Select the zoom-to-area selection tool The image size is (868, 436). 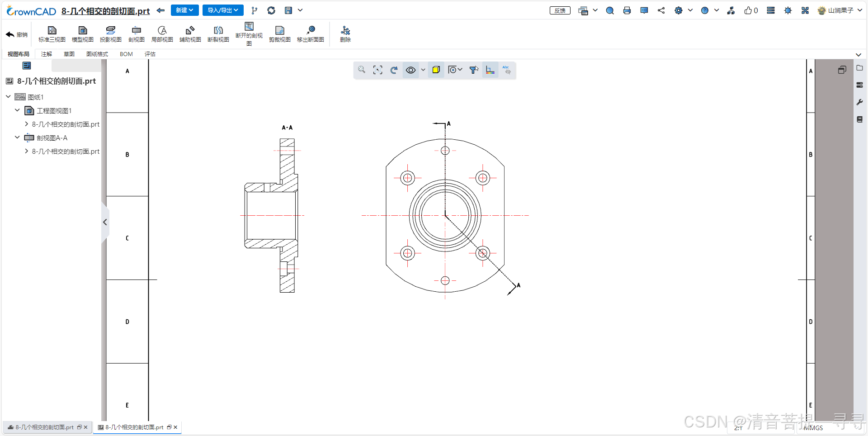click(378, 70)
